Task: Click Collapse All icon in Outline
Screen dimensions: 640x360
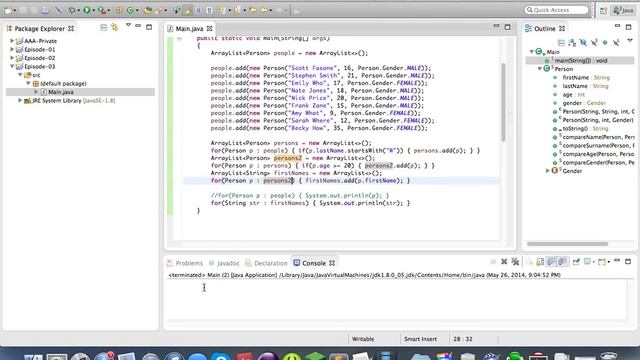Action: (x=561, y=42)
